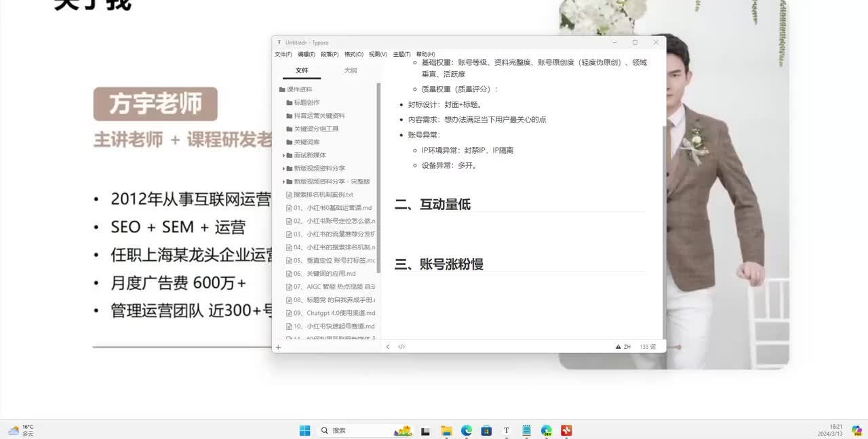Viewport: 868px width, 439px height.
Task: Open file 搜索排名机制案例.txt
Action: click(323, 194)
